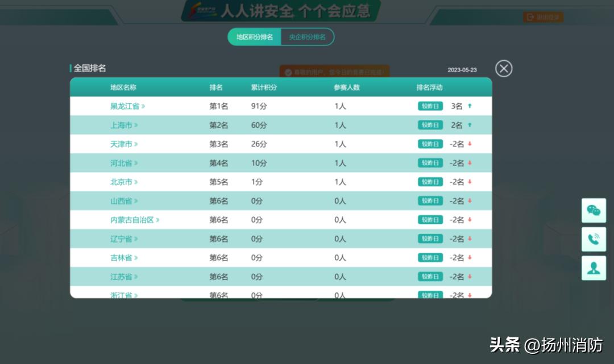Click the 较昨日 badge on the 吉林省 row
The height and width of the screenshot is (364, 614).
coord(431,257)
